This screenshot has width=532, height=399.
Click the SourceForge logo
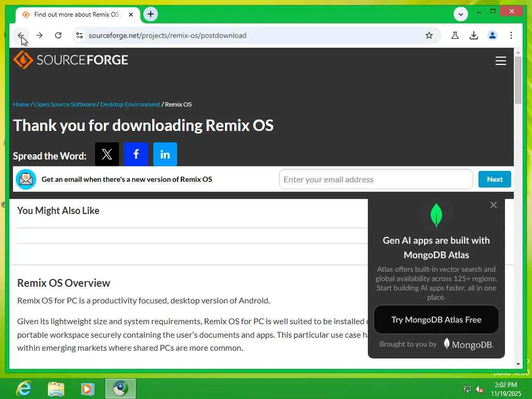pos(71,60)
